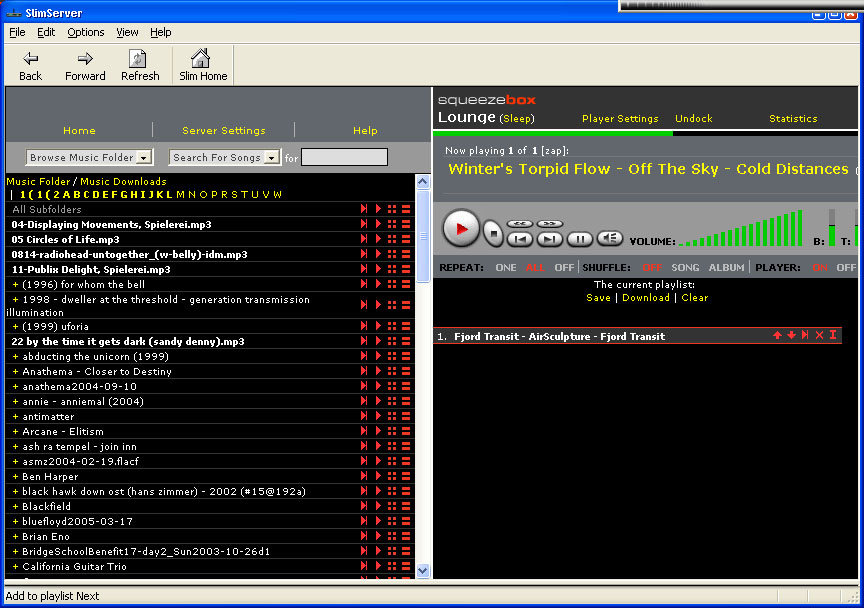Jump to the previous track
Screen dimensions: 864x608
pyautogui.click(x=519, y=239)
